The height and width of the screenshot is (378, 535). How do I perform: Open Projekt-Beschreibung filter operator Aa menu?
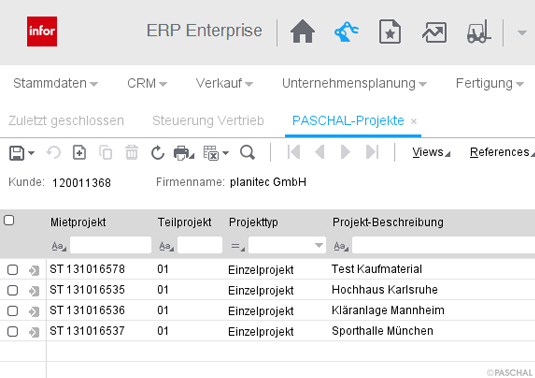341,246
